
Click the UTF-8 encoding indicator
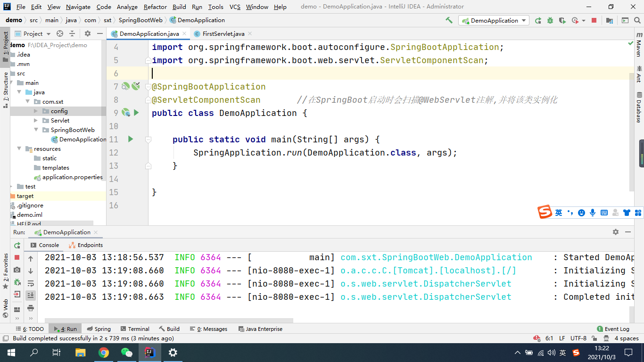578,338
